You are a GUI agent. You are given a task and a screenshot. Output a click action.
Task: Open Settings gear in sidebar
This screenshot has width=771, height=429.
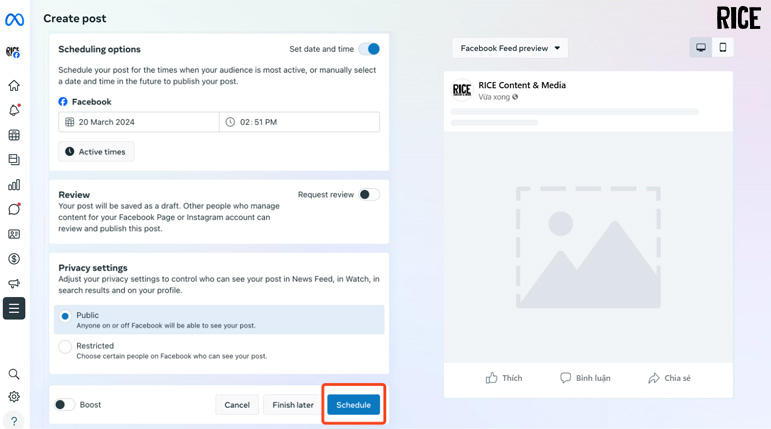point(14,397)
